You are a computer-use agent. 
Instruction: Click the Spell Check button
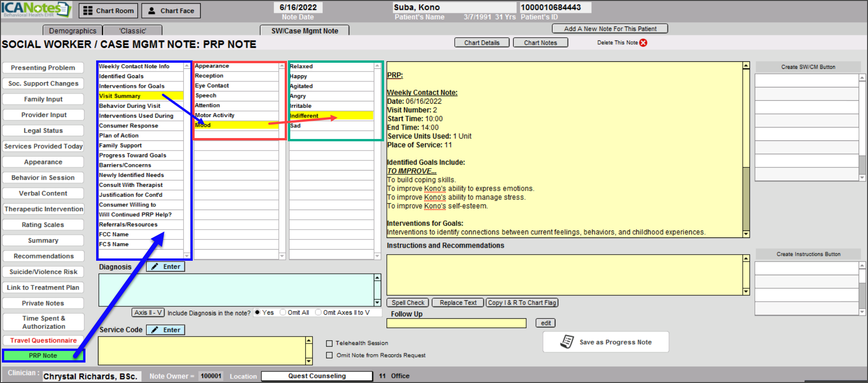coord(408,303)
